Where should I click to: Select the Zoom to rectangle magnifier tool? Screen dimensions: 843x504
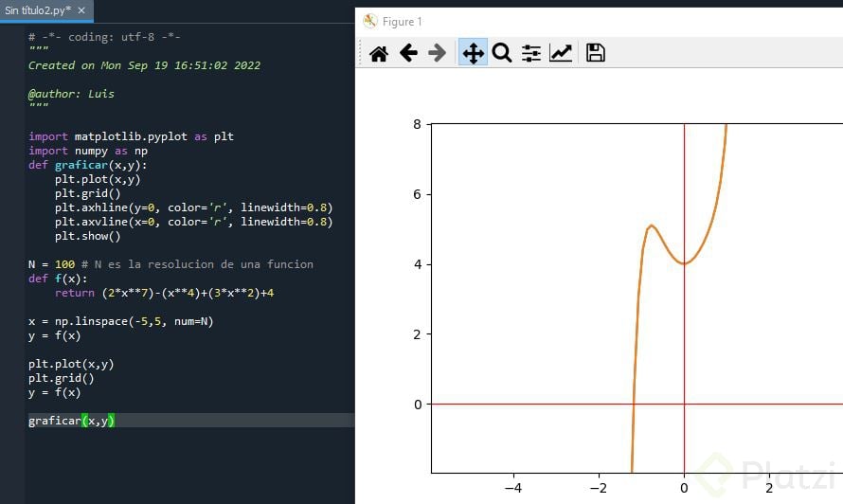pyautogui.click(x=502, y=53)
